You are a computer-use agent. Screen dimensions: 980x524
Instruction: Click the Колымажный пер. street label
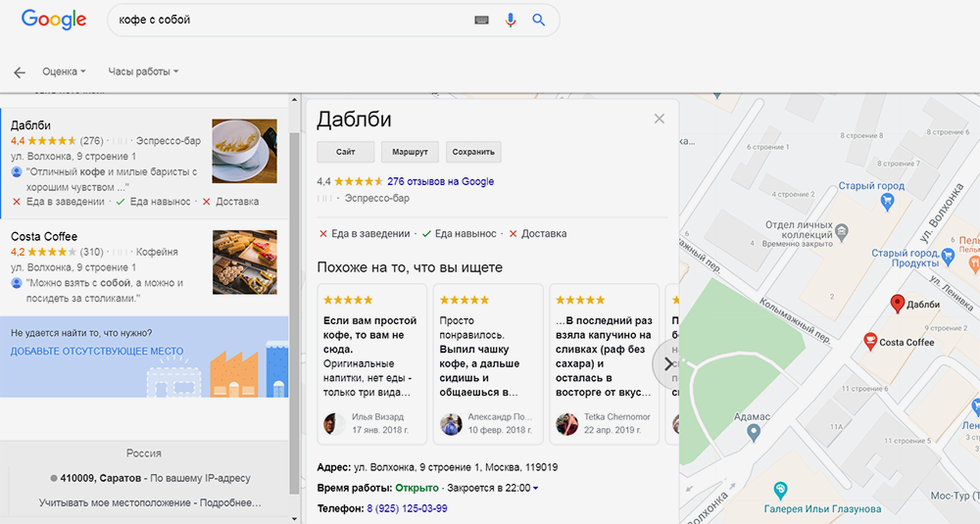tap(795, 320)
